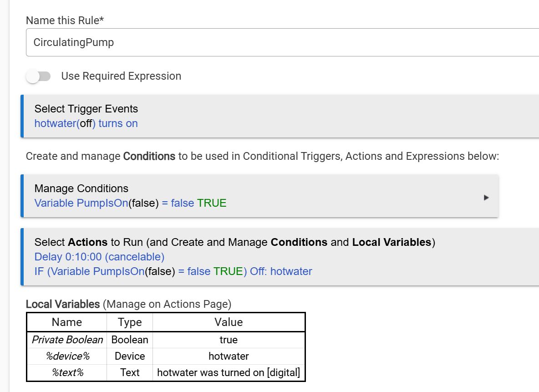Click the rule name field containing CirculatingPump
This screenshot has height=392, width=539.
click(x=283, y=42)
